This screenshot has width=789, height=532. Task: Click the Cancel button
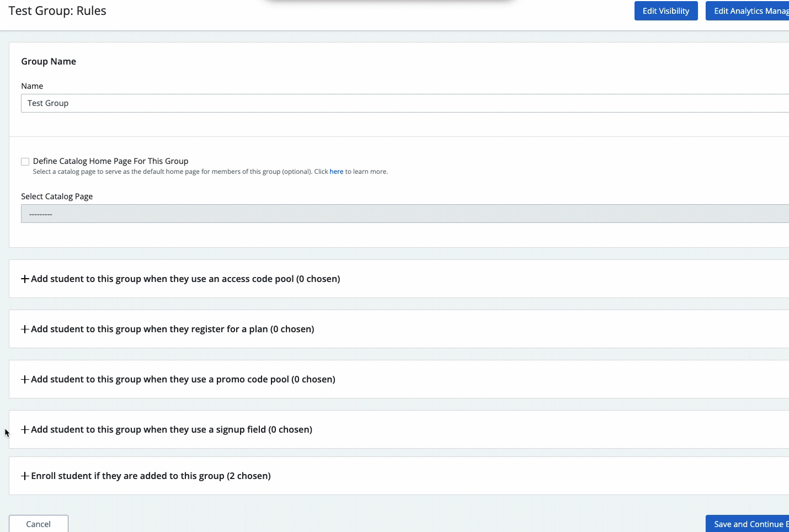(39, 524)
